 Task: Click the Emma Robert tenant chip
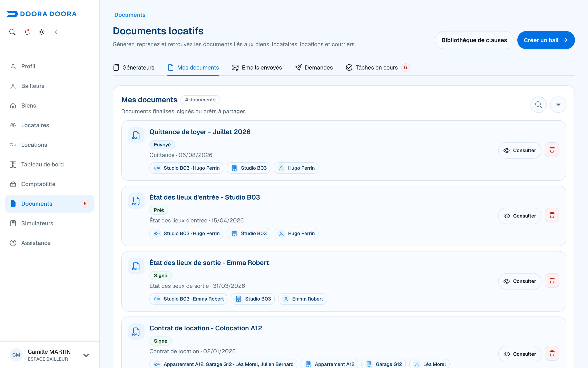303,299
